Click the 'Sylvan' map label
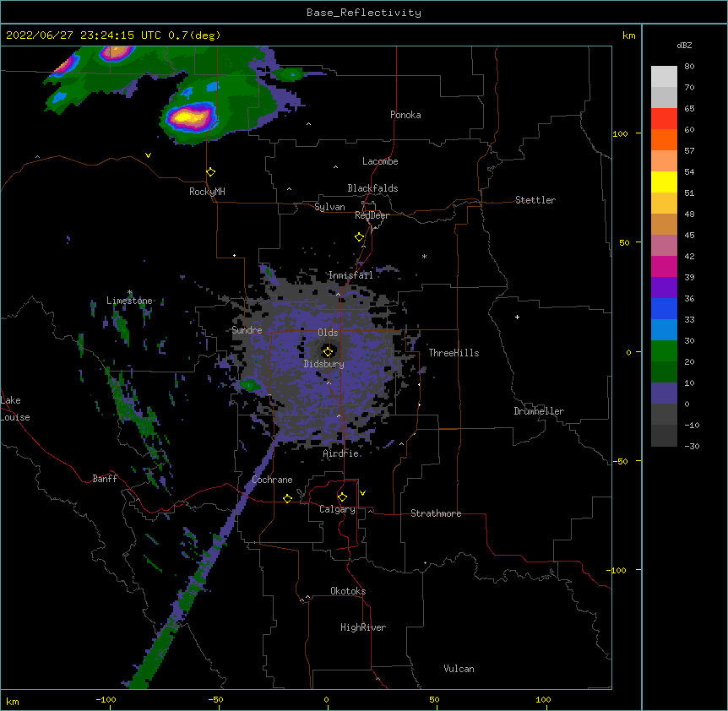The image size is (728, 711). (x=329, y=207)
